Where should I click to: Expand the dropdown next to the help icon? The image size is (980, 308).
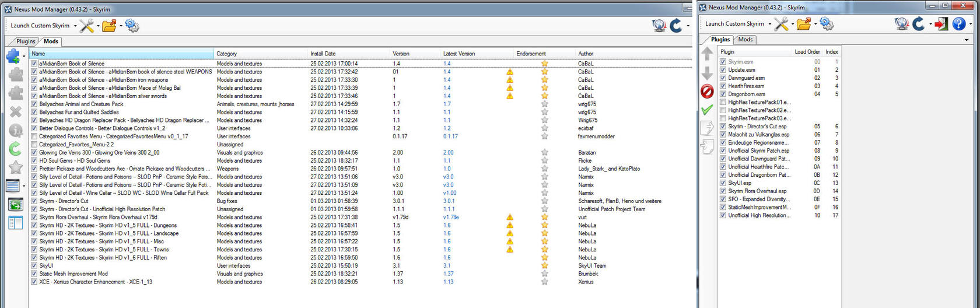[971, 24]
